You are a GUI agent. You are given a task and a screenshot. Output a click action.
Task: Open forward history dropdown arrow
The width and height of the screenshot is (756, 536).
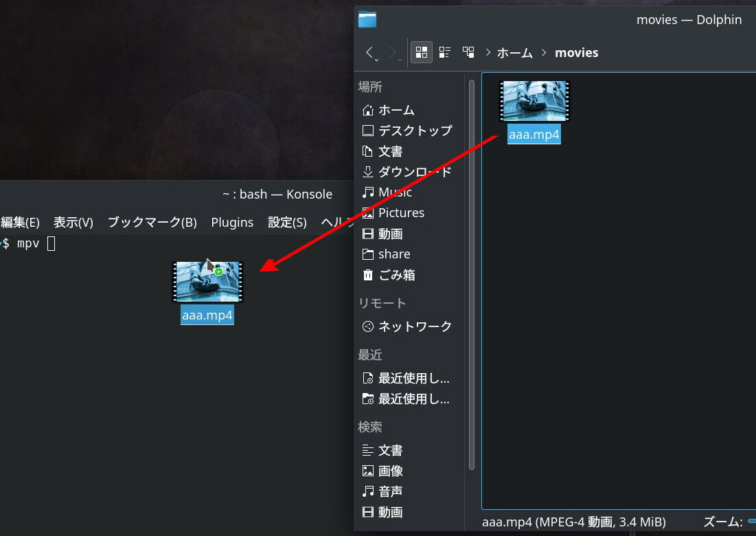click(400, 59)
